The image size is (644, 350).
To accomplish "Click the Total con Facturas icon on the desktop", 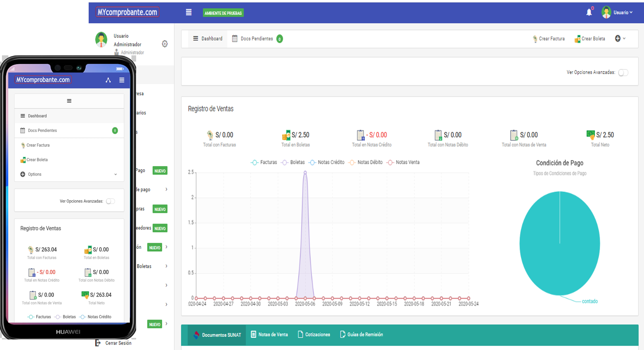I will point(210,134).
